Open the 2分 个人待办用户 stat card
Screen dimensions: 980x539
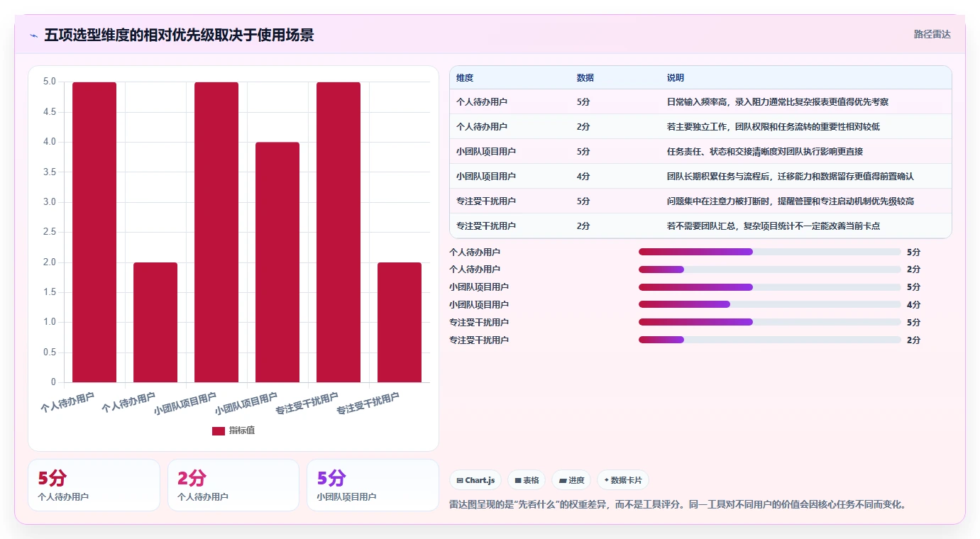[x=233, y=485]
